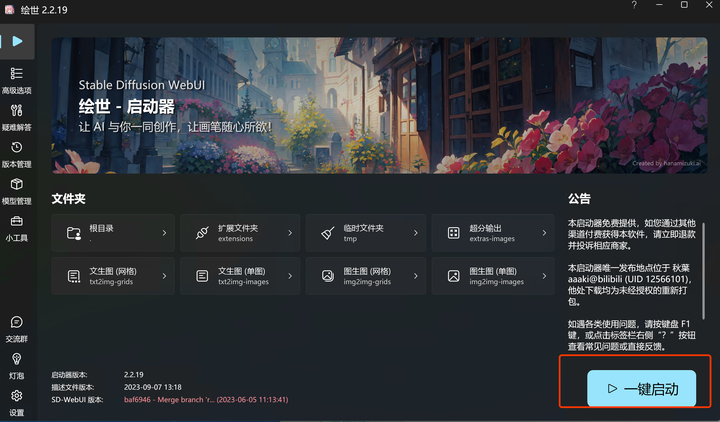Click the 灯泡 lightbulb icon
Viewport: 720px width, 422px height.
point(17,366)
